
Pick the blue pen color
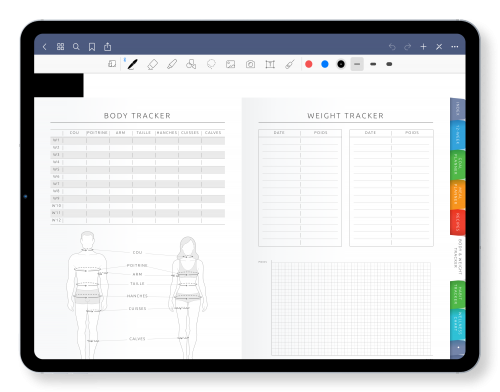(325, 64)
